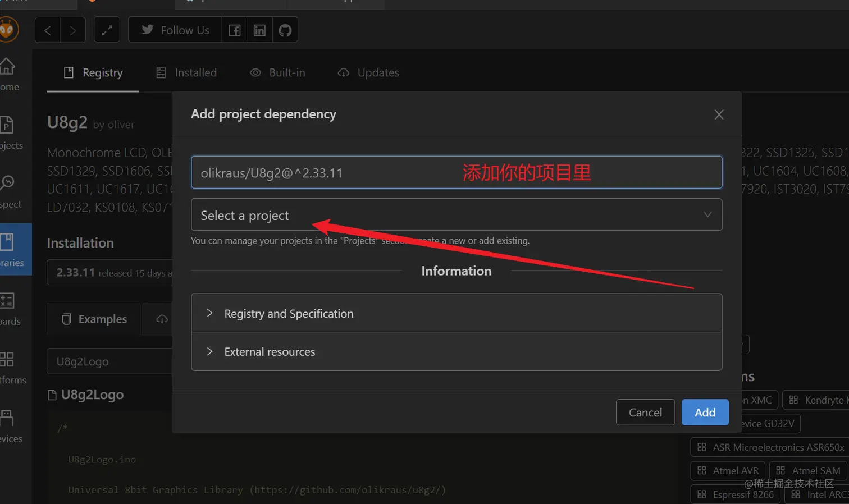Open Inspect in the sidebar
The height and width of the screenshot is (504, 849).
[10, 192]
